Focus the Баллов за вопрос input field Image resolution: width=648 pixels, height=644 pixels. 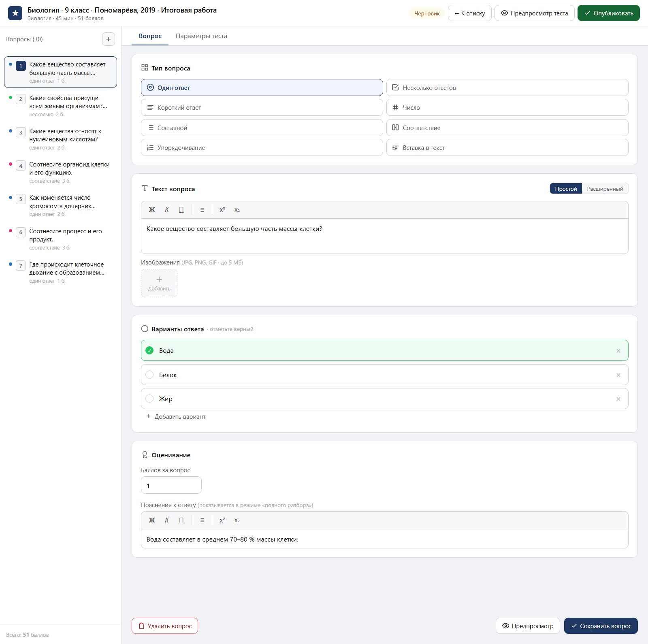(x=171, y=485)
